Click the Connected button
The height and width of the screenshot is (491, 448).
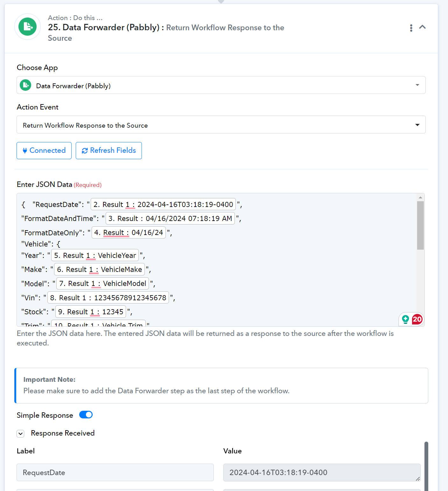point(44,151)
